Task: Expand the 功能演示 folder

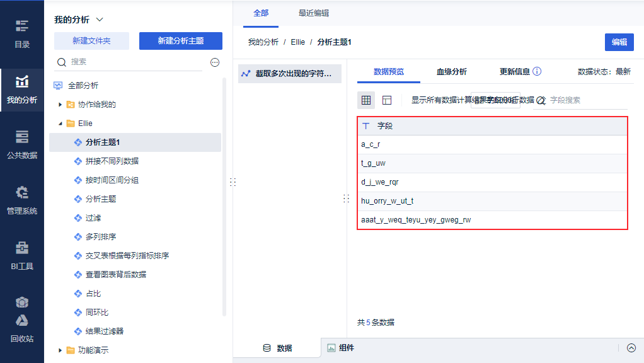Action: tap(60, 350)
